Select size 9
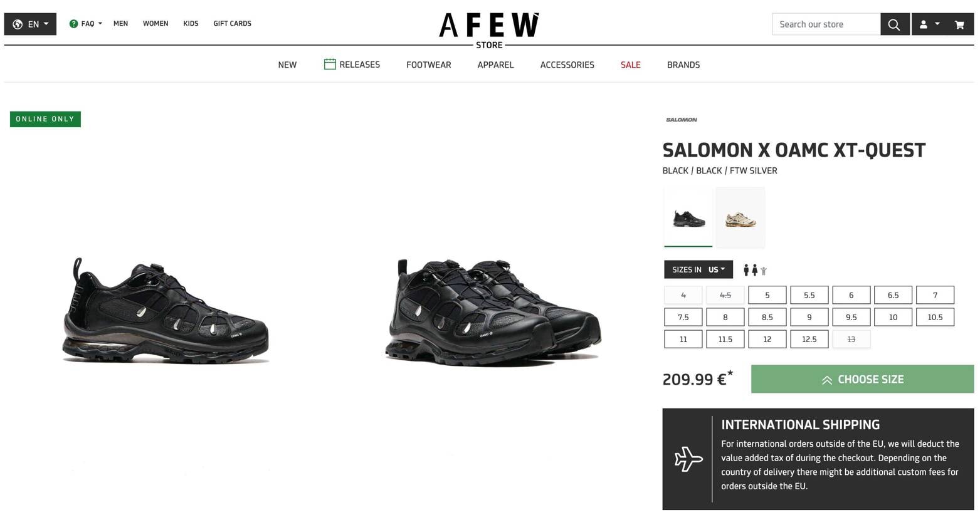Screen dimensions: 980x520 click(x=809, y=317)
